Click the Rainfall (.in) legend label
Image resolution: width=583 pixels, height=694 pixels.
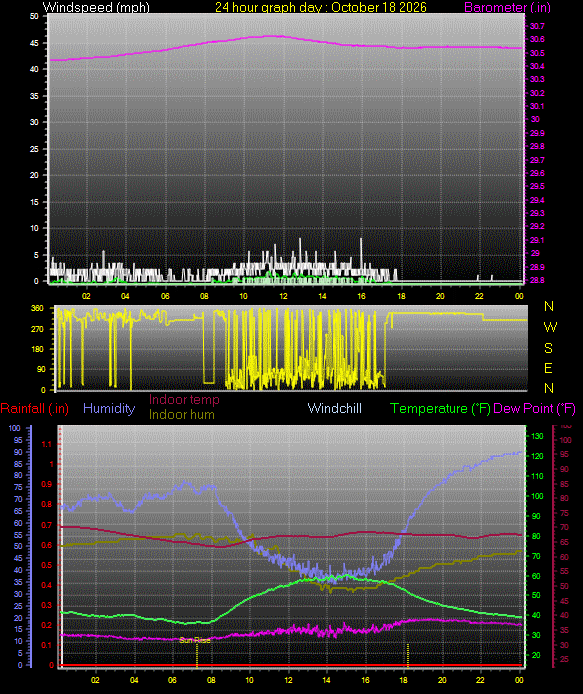click(x=35, y=408)
